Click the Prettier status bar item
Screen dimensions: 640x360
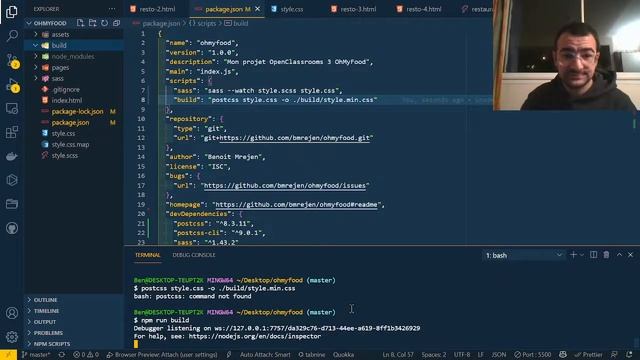point(588,355)
